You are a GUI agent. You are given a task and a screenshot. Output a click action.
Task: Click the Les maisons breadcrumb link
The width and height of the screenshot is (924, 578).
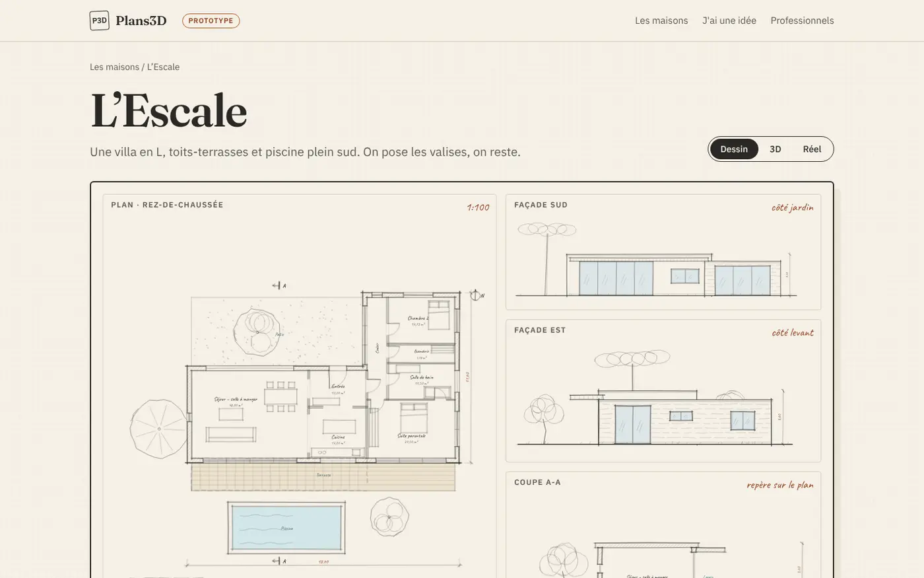(114, 67)
